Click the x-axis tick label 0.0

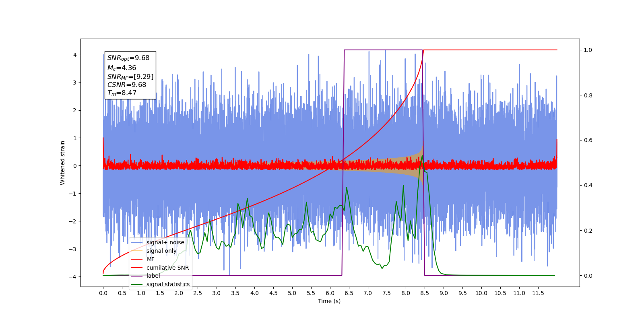tap(103, 293)
